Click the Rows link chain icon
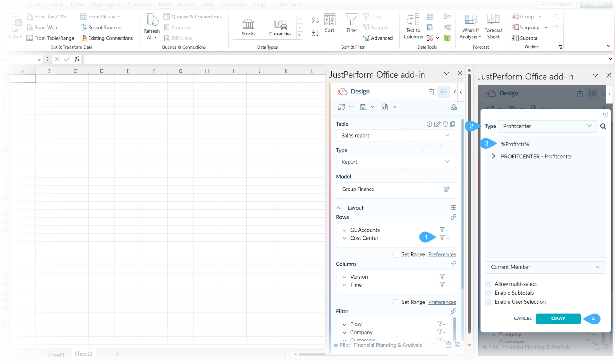 click(x=453, y=217)
